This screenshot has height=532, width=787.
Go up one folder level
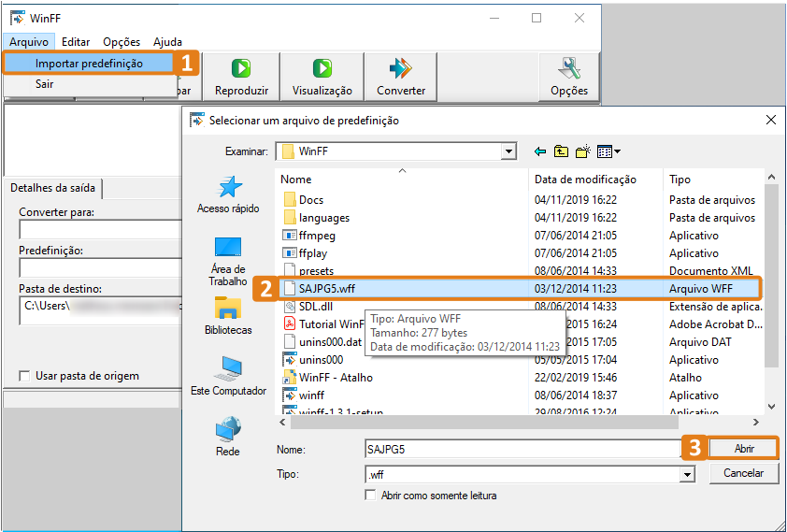pos(561,151)
